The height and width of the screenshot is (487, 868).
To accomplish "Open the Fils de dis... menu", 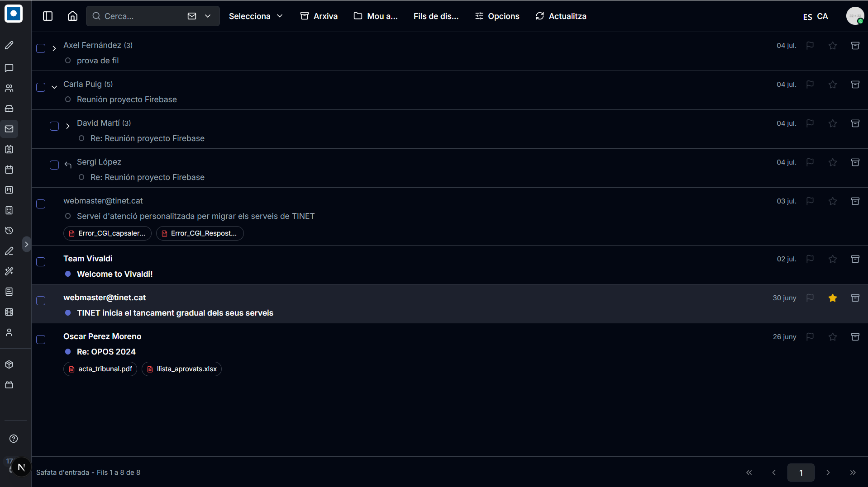I will coord(436,16).
